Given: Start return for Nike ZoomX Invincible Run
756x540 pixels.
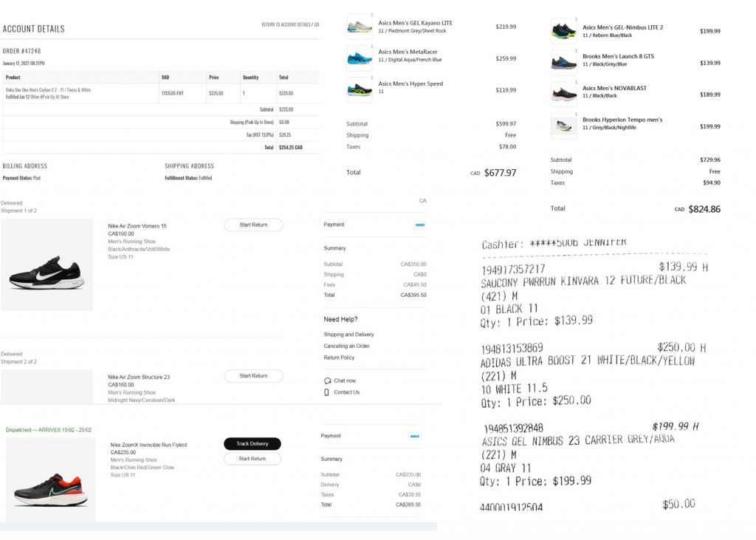Looking at the screenshot, I should pyautogui.click(x=252, y=459).
